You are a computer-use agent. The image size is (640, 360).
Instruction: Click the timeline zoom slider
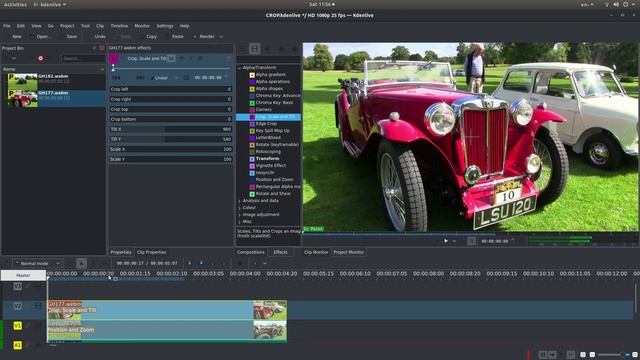(613, 355)
